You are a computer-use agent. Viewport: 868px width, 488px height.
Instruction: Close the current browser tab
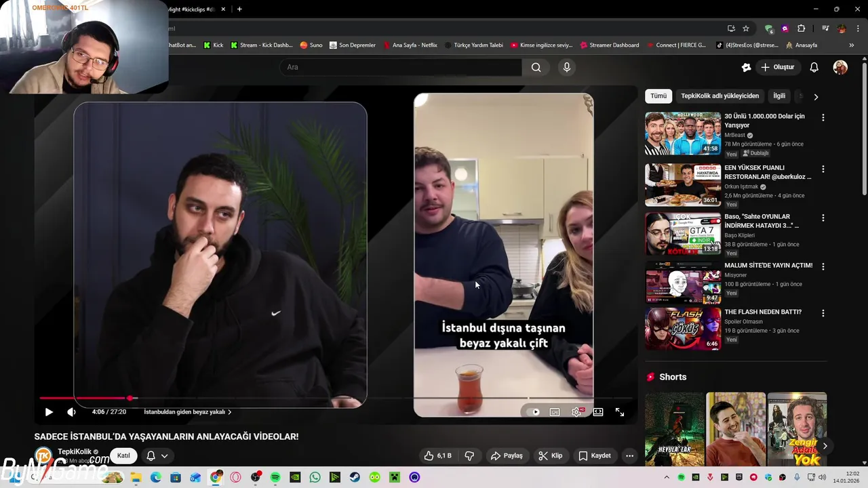click(223, 9)
